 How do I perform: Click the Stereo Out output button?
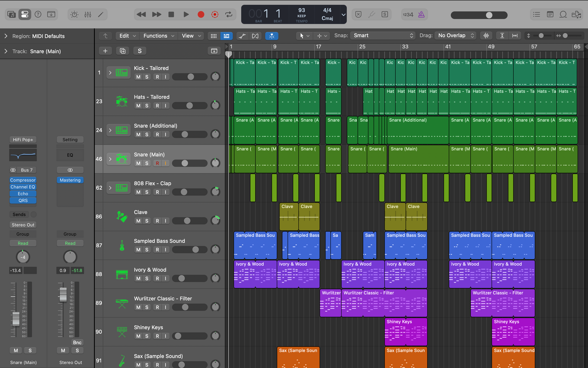[x=23, y=225]
